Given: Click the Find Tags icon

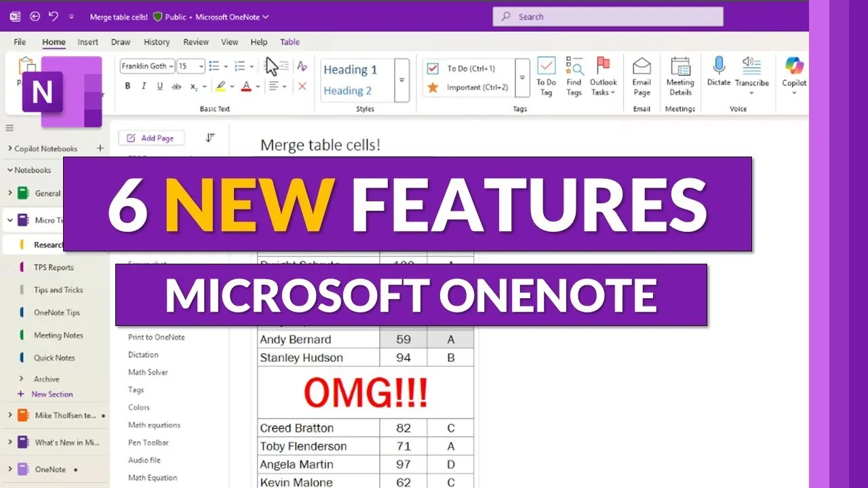Looking at the screenshot, I should click(x=574, y=75).
